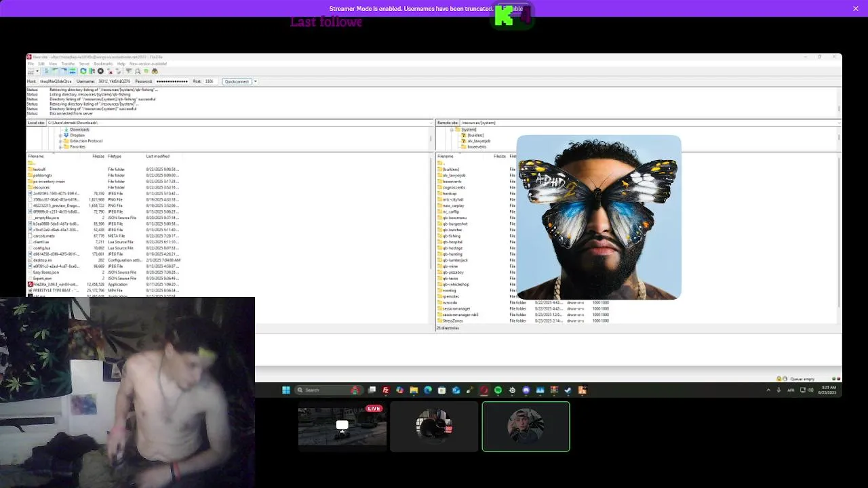Click the taskbar Search box

pyautogui.click(x=328, y=390)
